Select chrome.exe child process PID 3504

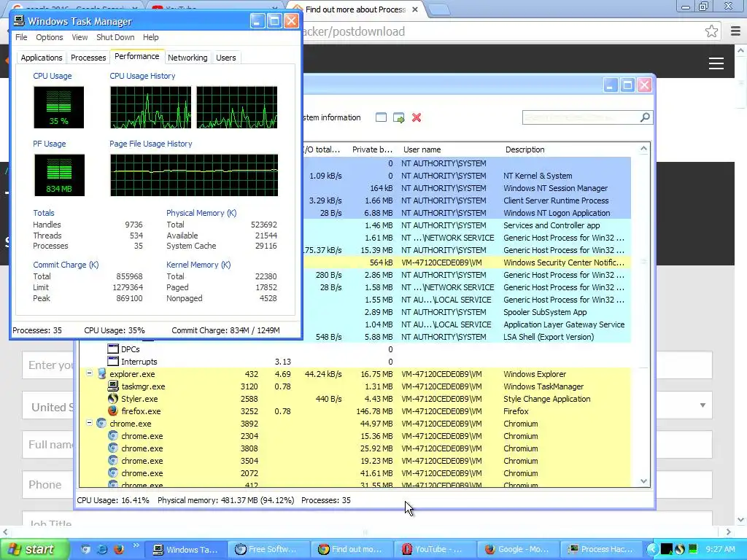click(355, 461)
